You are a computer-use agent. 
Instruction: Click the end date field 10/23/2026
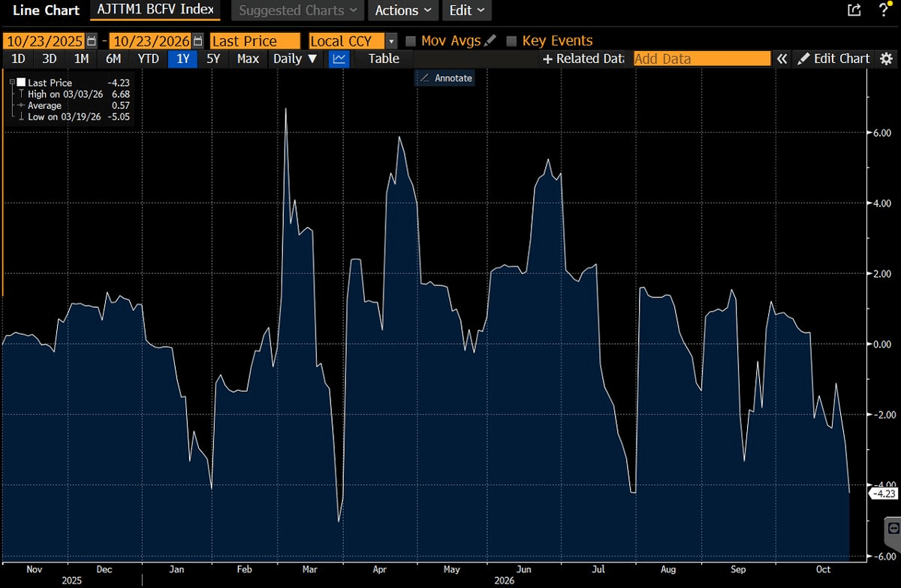pyautogui.click(x=151, y=41)
